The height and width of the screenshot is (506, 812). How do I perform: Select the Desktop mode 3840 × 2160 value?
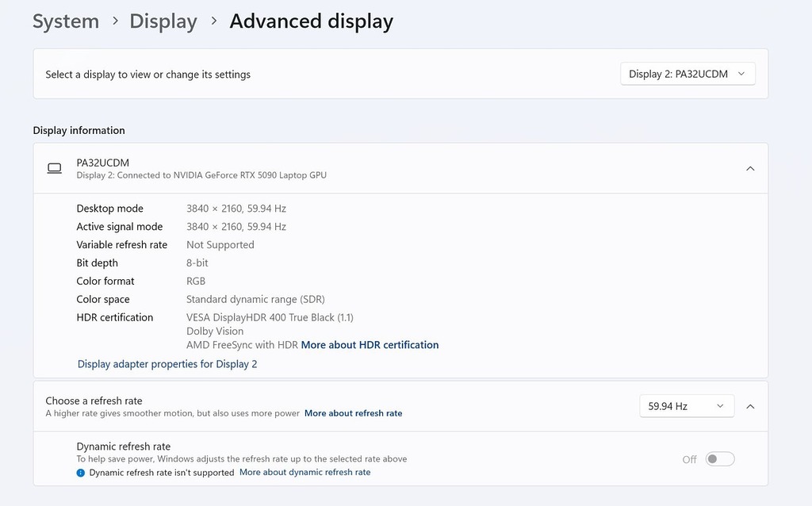236,209
